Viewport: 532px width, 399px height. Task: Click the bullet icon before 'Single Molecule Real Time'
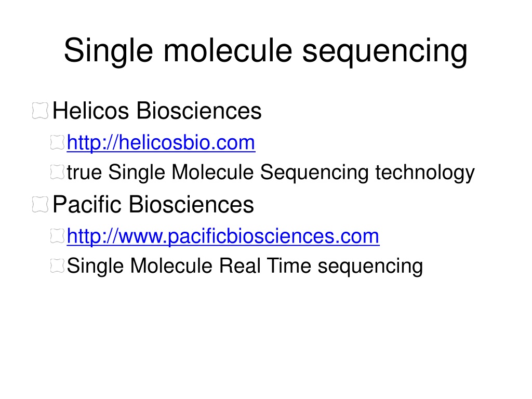click(x=57, y=265)
